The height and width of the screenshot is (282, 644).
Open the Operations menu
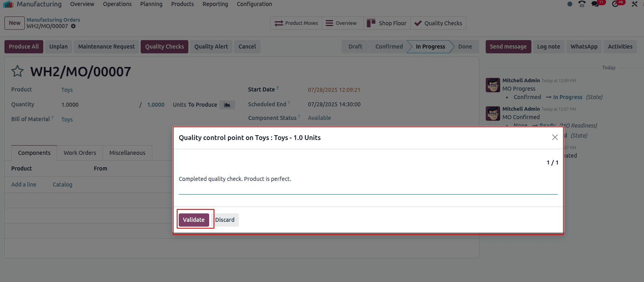117,4
